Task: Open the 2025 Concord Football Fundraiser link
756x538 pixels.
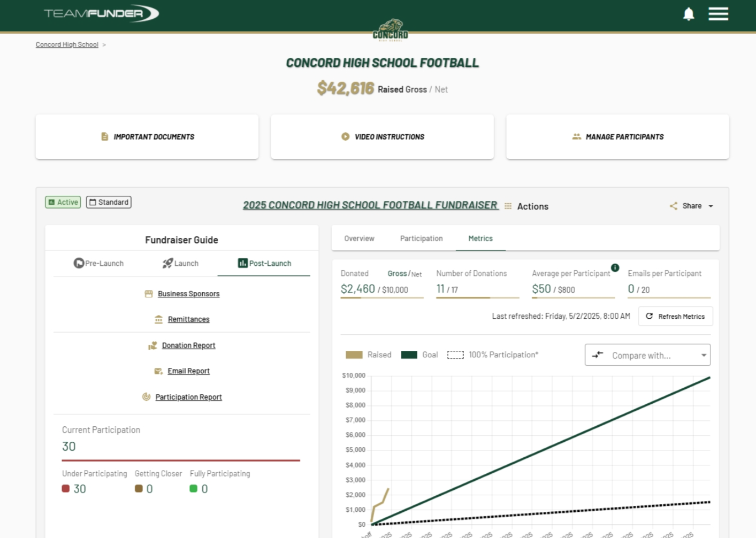Action: tap(370, 205)
